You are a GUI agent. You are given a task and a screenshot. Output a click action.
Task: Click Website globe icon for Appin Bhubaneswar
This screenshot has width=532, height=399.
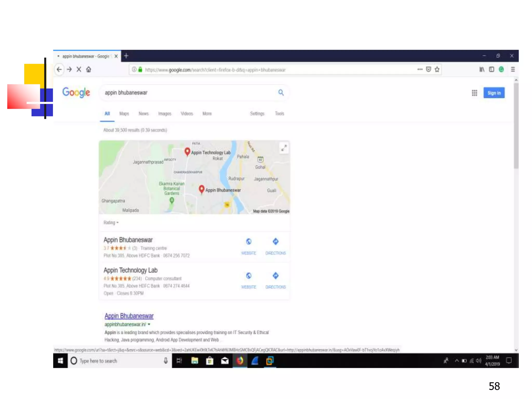[x=249, y=242]
